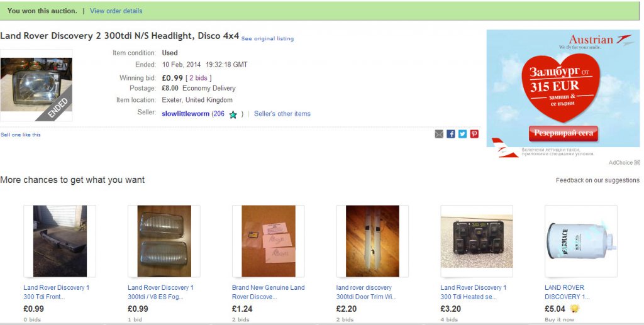
Task: Share listing via email envelope icon
Action: pos(439,134)
